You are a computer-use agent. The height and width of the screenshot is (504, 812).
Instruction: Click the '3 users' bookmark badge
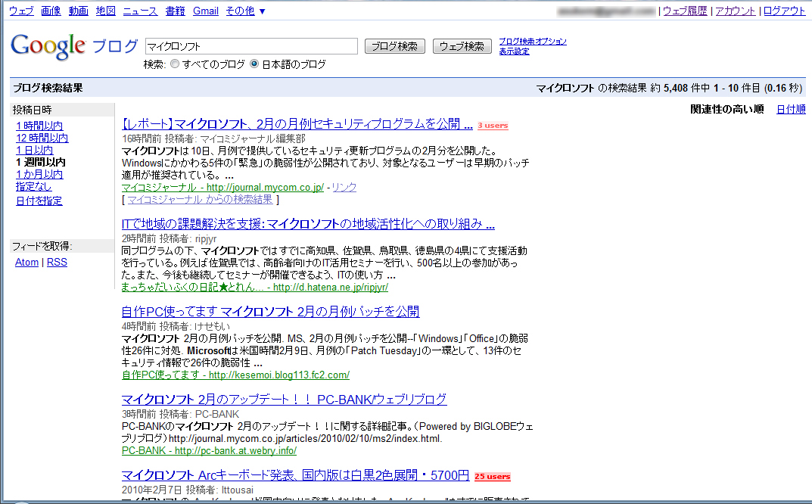click(493, 126)
